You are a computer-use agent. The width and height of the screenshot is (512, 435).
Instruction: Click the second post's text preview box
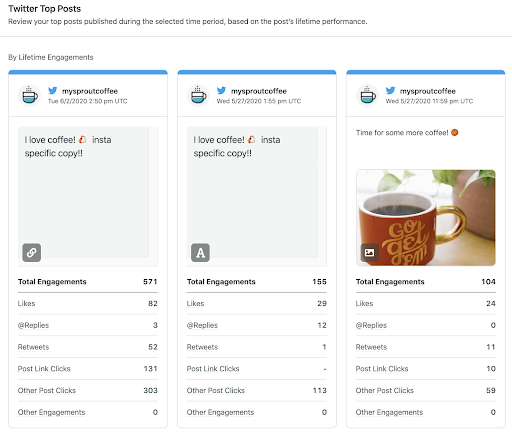(x=257, y=196)
